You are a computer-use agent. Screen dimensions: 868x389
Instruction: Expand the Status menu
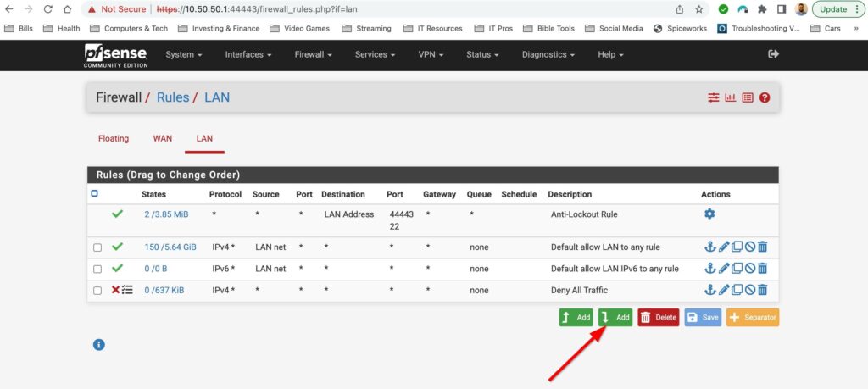(x=482, y=54)
